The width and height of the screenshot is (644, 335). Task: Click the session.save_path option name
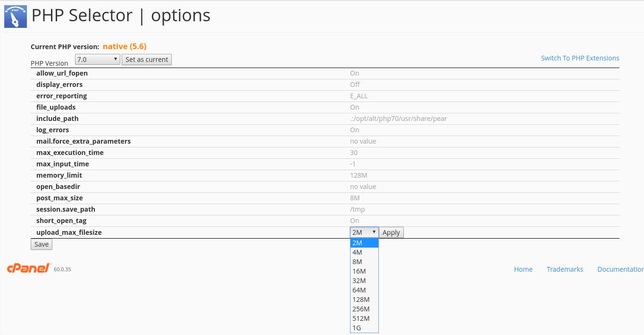click(66, 209)
